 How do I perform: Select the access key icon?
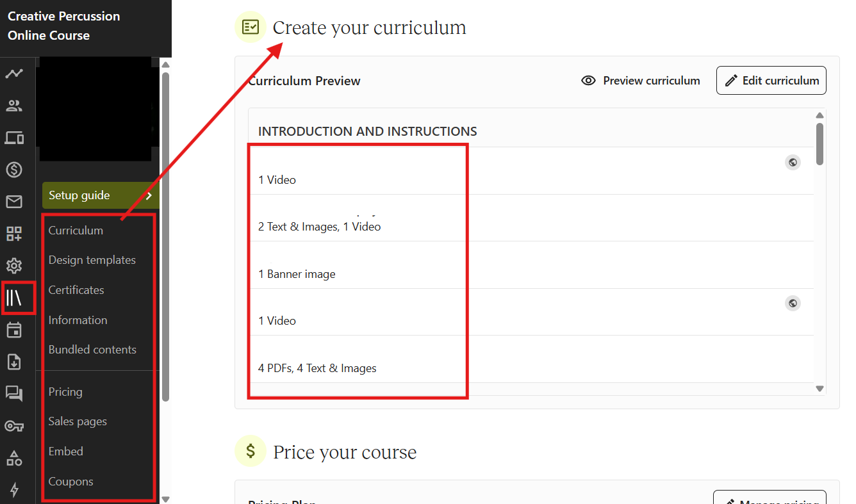14,425
